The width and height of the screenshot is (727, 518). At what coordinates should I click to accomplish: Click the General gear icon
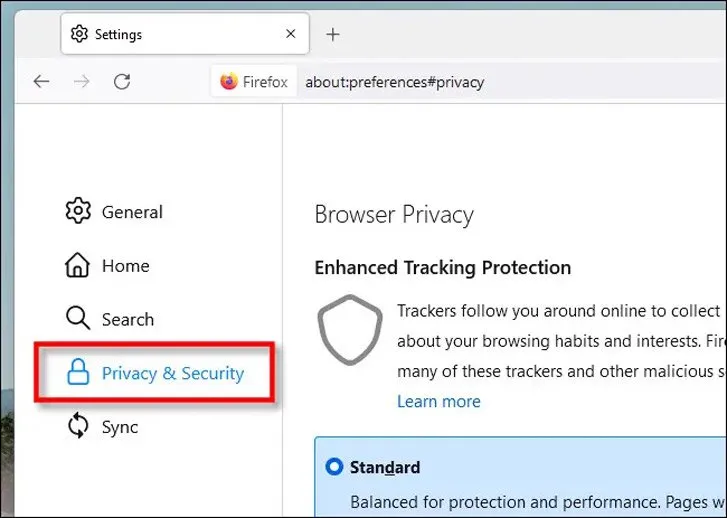tap(78, 211)
